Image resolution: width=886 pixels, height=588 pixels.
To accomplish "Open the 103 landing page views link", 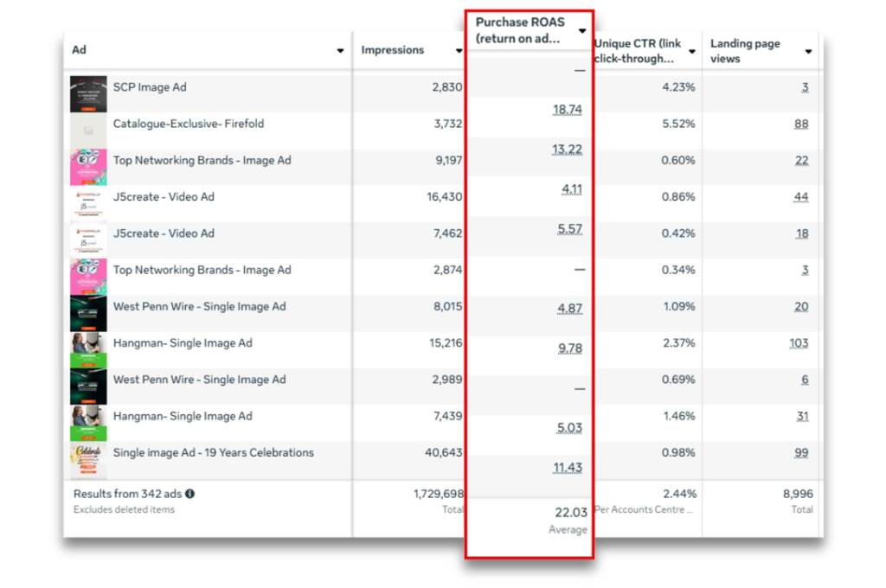I will tap(799, 343).
